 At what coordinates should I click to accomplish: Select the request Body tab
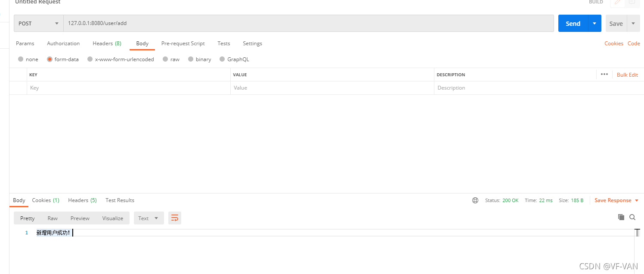coord(142,43)
